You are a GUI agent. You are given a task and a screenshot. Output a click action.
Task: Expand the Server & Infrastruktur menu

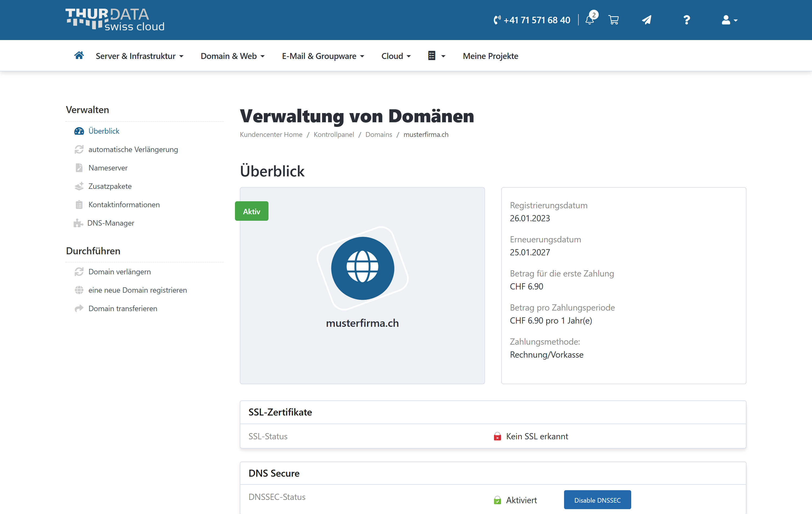pos(140,56)
